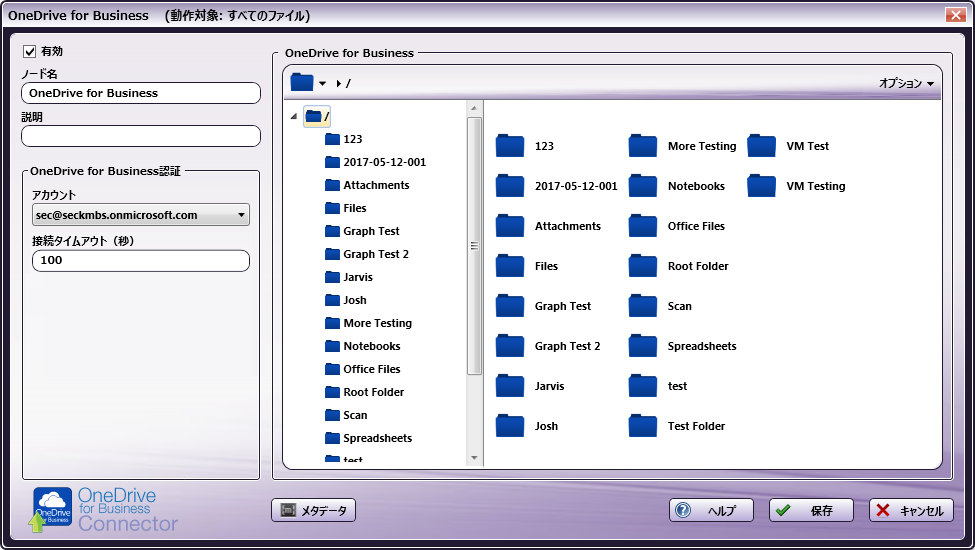Click the キャンセル cancel button

point(911,510)
